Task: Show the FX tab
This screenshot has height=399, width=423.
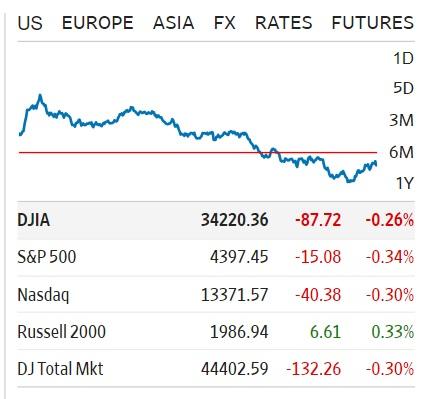Action: pos(225,23)
